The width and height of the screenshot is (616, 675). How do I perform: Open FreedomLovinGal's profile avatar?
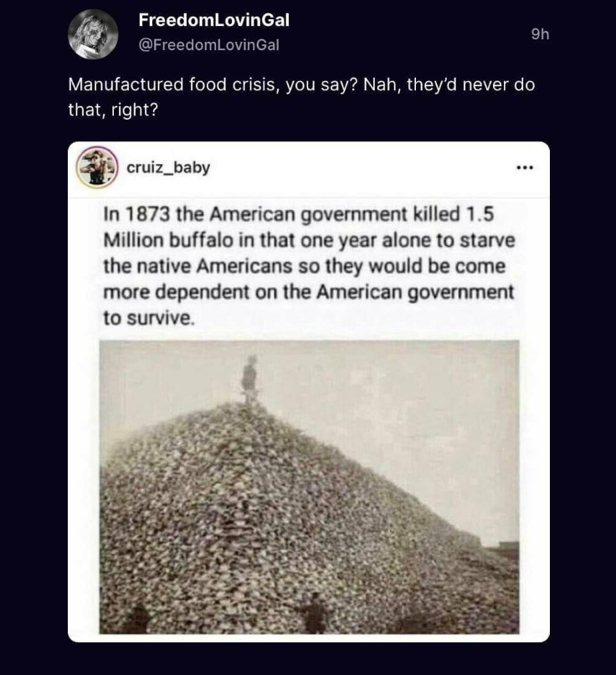point(93,34)
